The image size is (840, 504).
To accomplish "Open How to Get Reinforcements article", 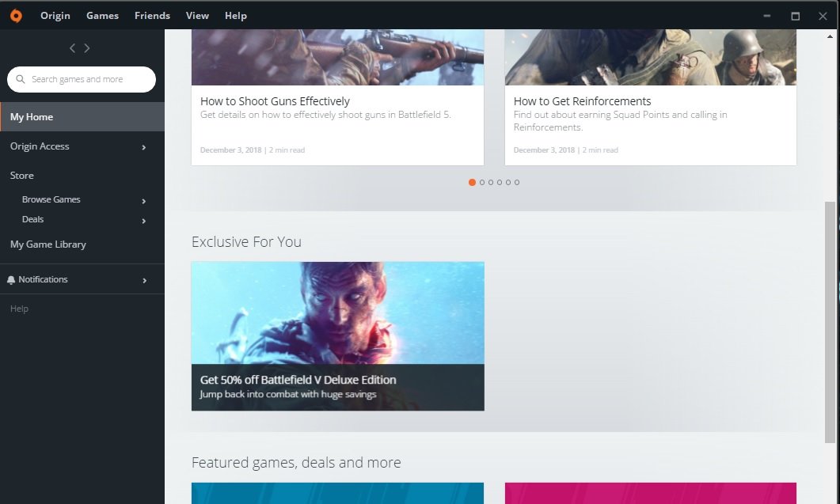I will (x=583, y=101).
